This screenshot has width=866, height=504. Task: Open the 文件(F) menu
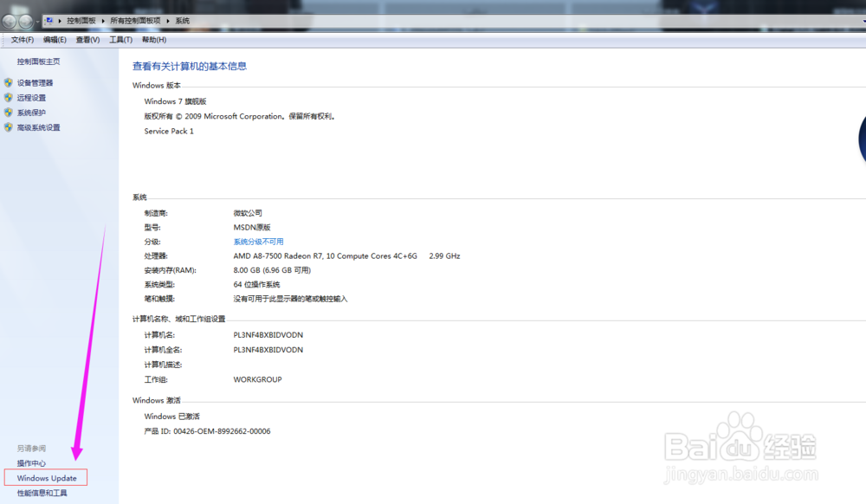(x=20, y=39)
